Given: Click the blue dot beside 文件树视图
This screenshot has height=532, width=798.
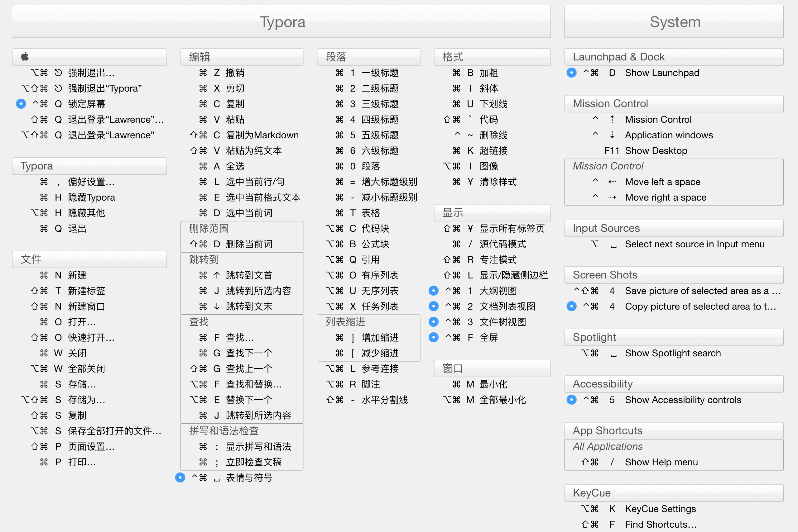Looking at the screenshot, I should [x=434, y=322].
